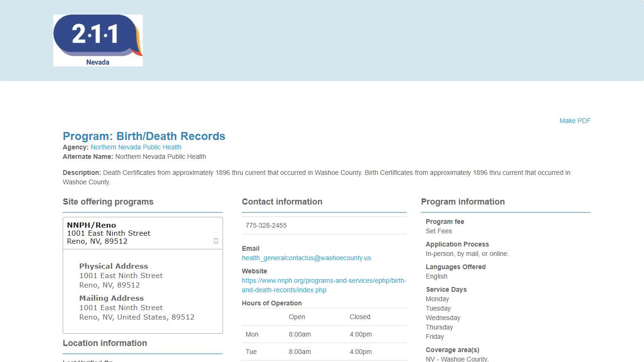Click the Contact information section header

click(282, 202)
